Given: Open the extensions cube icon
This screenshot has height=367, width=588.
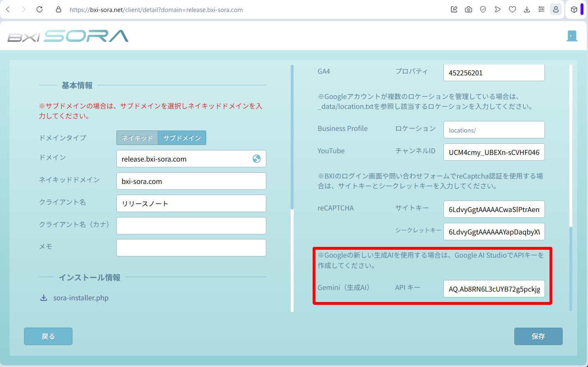Looking at the screenshot, I should pyautogui.click(x=574, y=10).
